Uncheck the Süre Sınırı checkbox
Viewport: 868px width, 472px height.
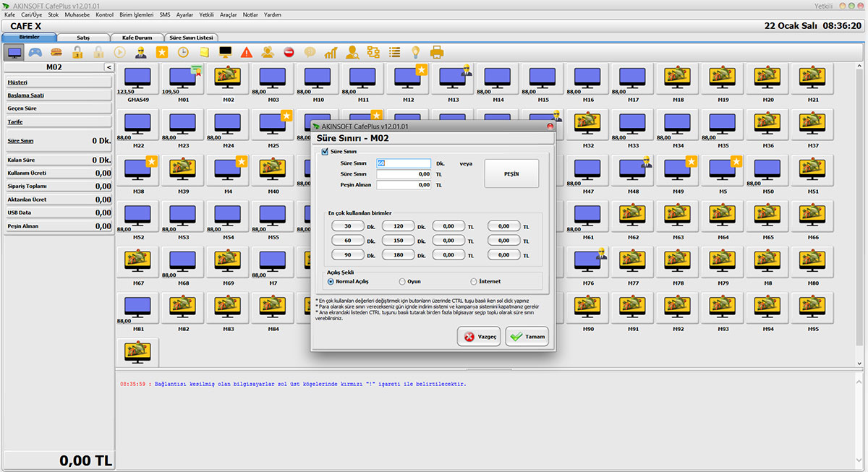325,151
